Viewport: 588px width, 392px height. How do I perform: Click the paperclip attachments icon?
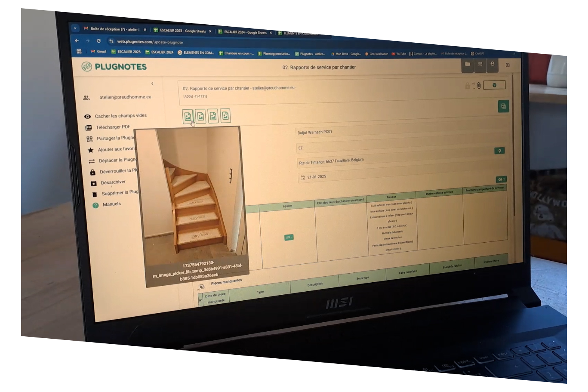tap(479, 85)
